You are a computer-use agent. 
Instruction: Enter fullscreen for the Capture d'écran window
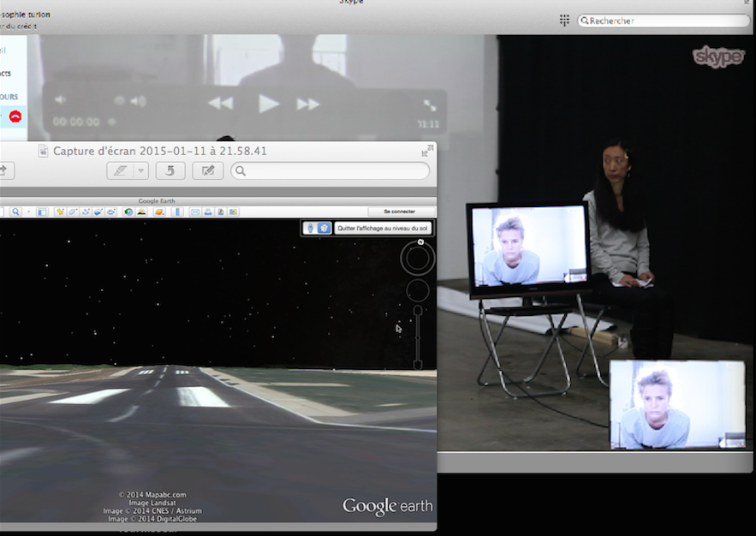tap(427, 152)
